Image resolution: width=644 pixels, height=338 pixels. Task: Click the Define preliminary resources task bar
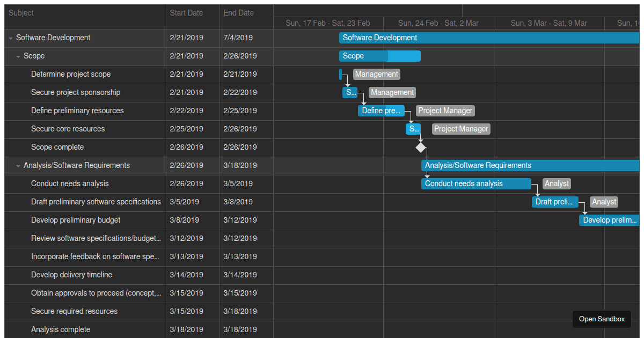coord(381,111)
